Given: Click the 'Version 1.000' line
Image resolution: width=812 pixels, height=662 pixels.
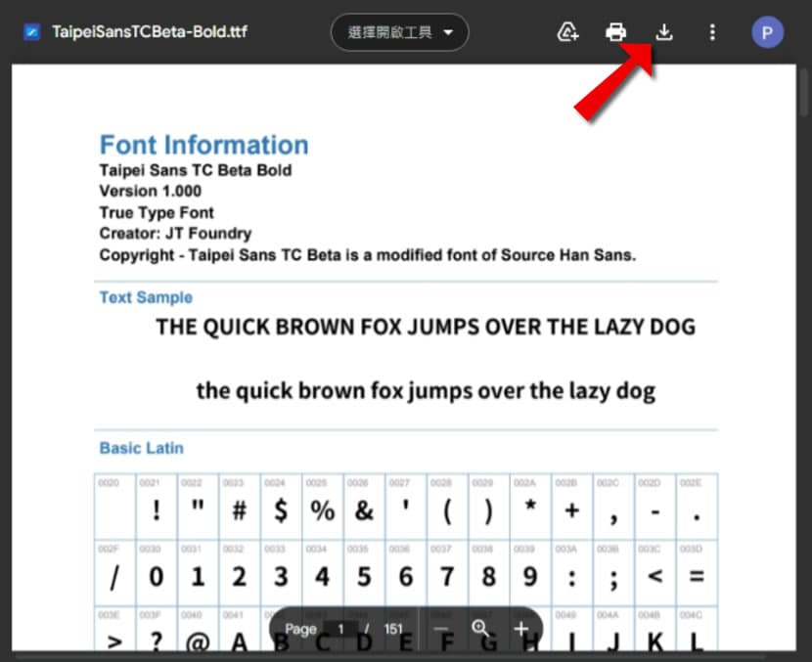Looking at the screenshot, I should pyautogui.click(x=151, y=191).
